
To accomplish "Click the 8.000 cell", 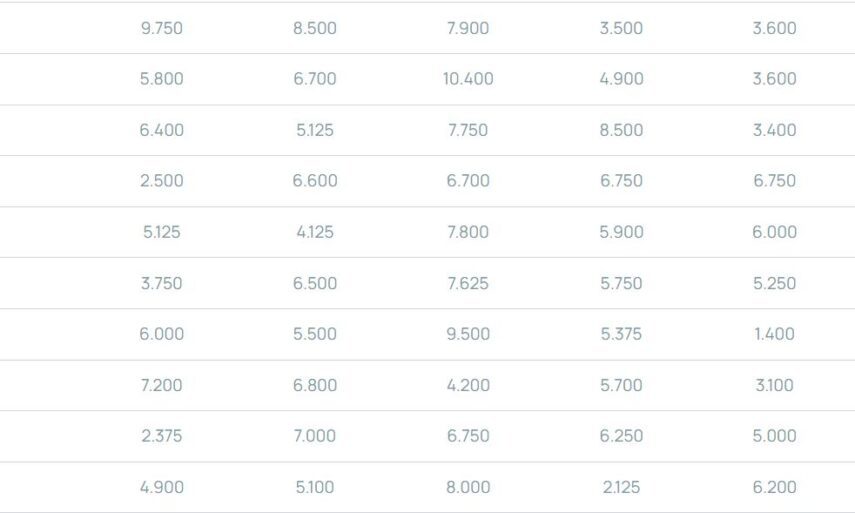I will 468,487.
